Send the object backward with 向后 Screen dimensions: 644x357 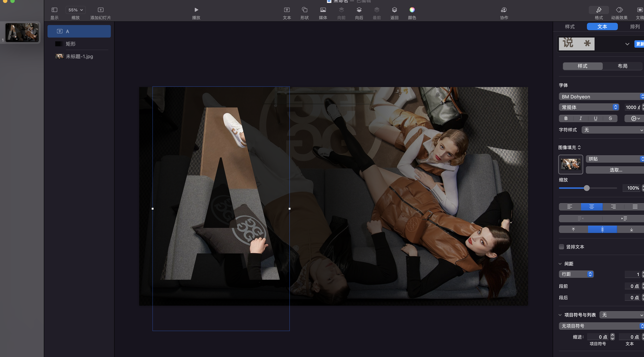pyautogui.click(x=359, y=10)
